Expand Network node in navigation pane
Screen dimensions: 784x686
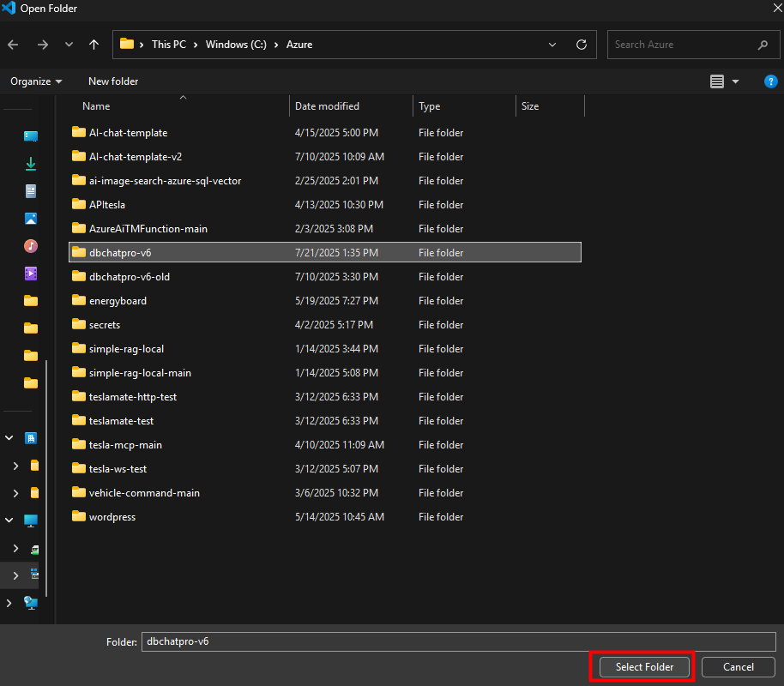(x=9, y=603)
